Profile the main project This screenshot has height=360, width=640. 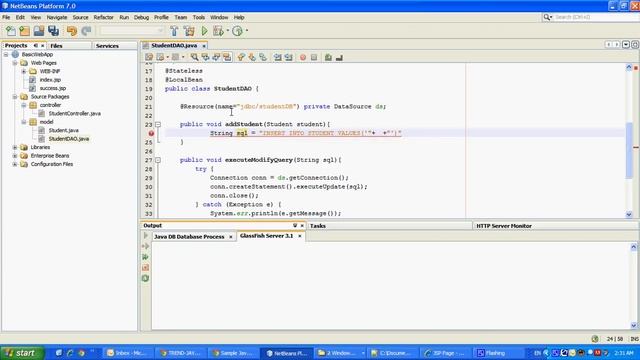click(238, 31)
